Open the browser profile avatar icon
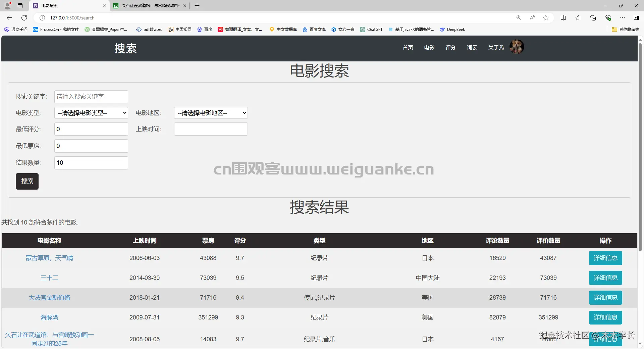The height and width of the screenshot is (349, 644). [8, 6]
